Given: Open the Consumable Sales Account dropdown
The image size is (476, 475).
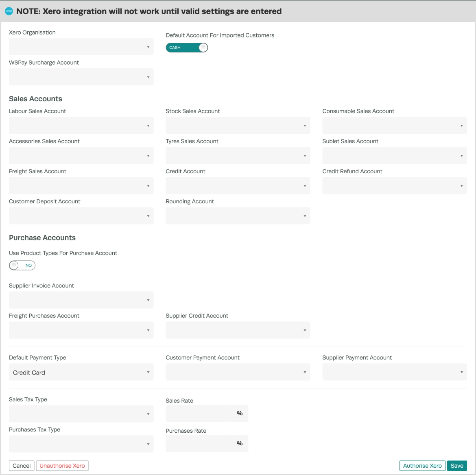Looking at the screenshot, I should 395,125.
